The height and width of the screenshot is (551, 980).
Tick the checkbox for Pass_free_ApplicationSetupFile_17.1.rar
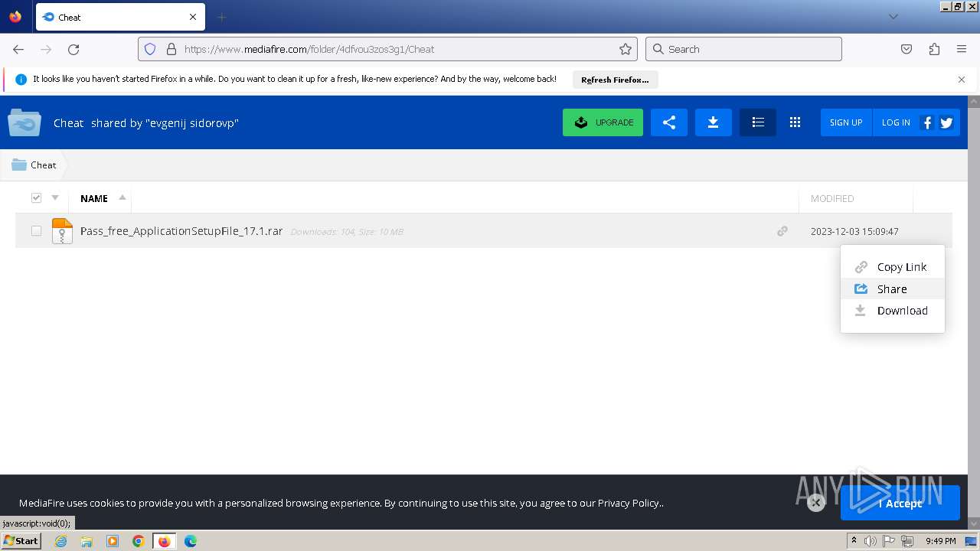(36, 230)
